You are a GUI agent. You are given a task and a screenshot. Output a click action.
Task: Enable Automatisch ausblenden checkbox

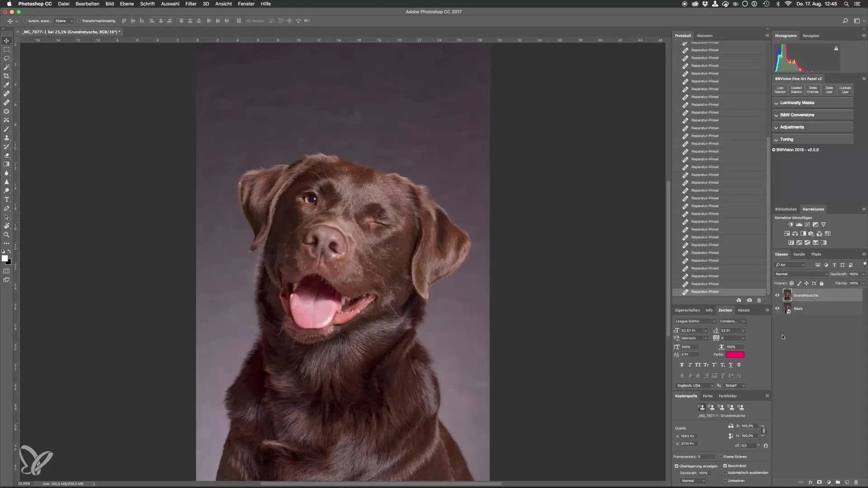pyautogui.click(x=725, y=473)
